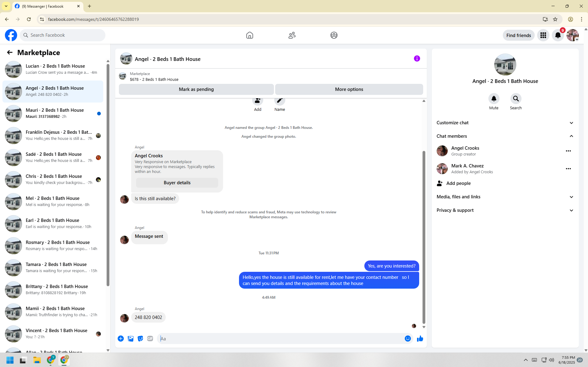Open the Chrome three-dot menu

(x=582, y=19)
